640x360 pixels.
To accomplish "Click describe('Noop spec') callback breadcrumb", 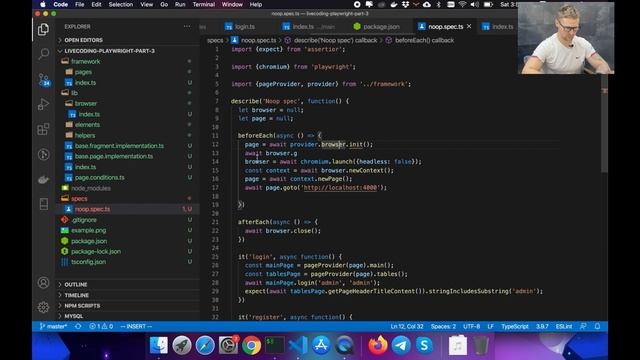I will click(x=336, y=40).
